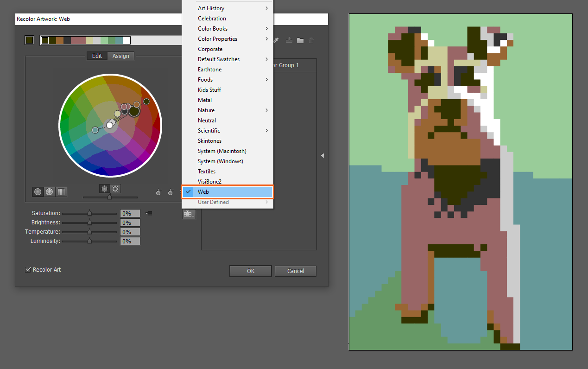Choose the Skintones swatch library
This screenshot has width=588, height=369.
coord(228,141)
